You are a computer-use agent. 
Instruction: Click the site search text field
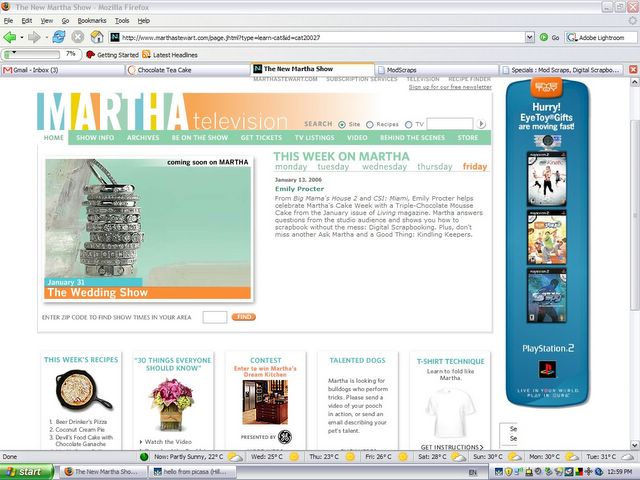(x=450, y=124)
